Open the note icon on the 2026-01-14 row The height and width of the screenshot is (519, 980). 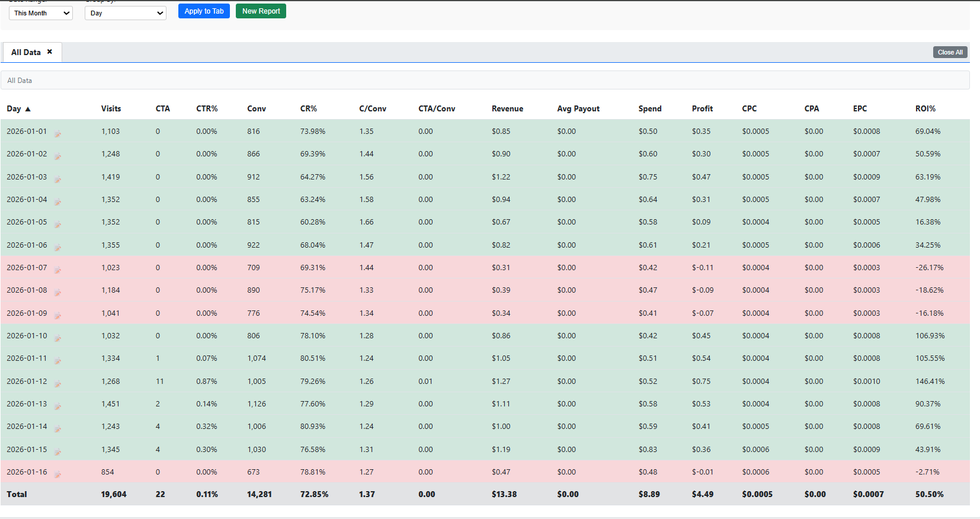[57, 429]
